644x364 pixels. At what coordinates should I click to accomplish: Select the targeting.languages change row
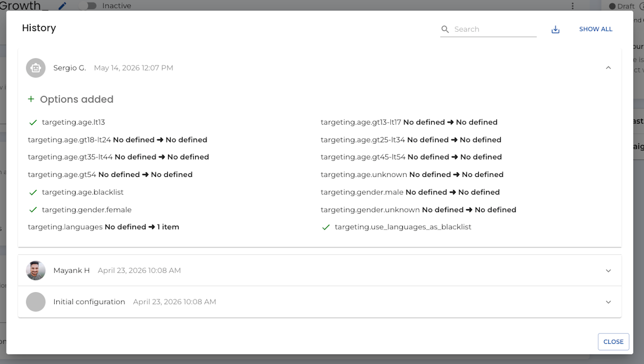coord(104,227)
